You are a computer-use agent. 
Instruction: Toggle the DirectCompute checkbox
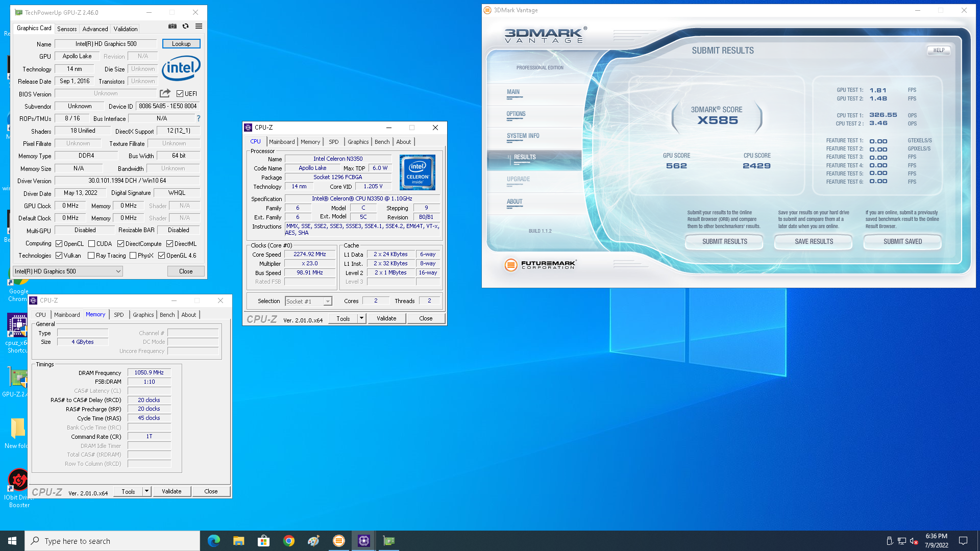(x=120, y=244)
